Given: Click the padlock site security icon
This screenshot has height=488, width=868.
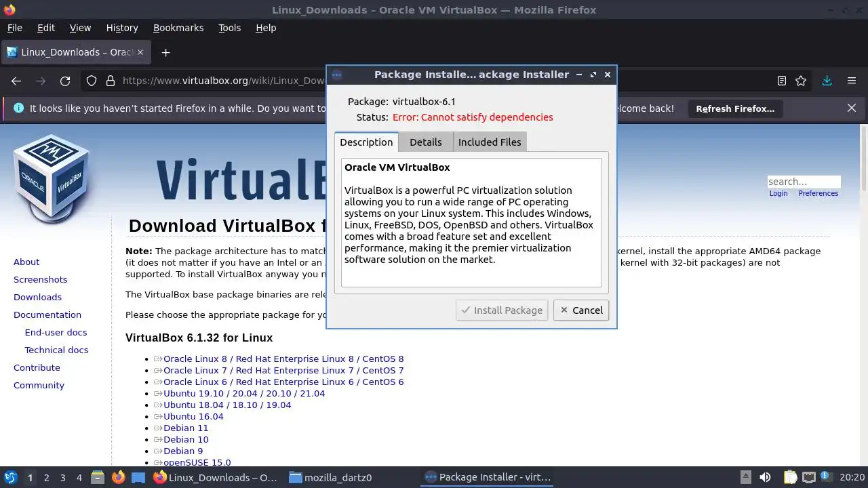Looking at the screenshot, I should point(111,81).
